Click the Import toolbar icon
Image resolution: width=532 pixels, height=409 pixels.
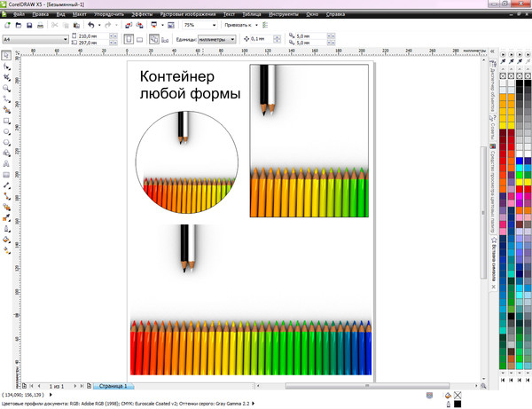click(129, 25)
